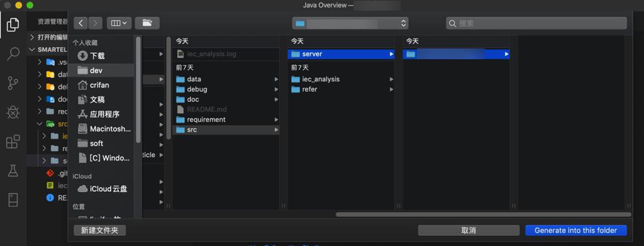Open the Debug bug icon in activity bar

coord(13,112)
